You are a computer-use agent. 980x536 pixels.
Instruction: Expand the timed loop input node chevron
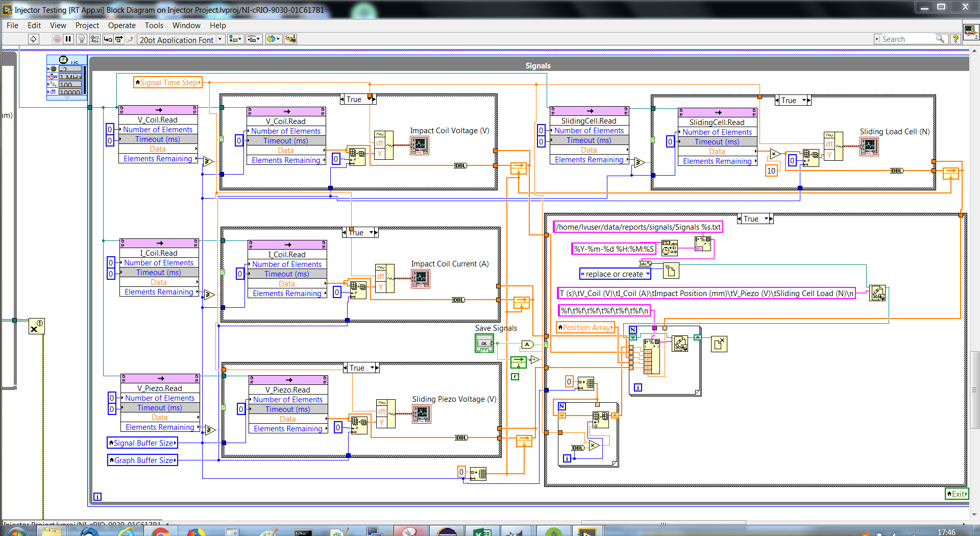pos(67,97)
